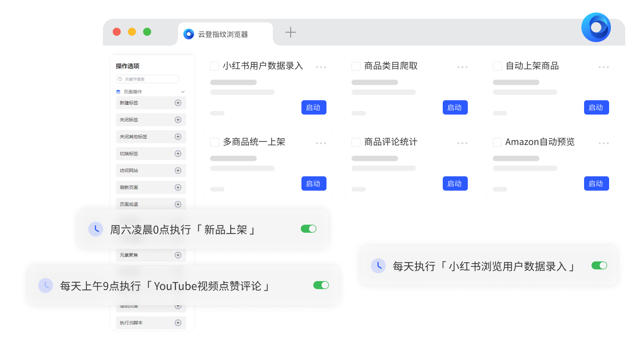Screen dimensions: 644x358
Task: Start the 自动上架商品 task with 启动
Action: 597,107
